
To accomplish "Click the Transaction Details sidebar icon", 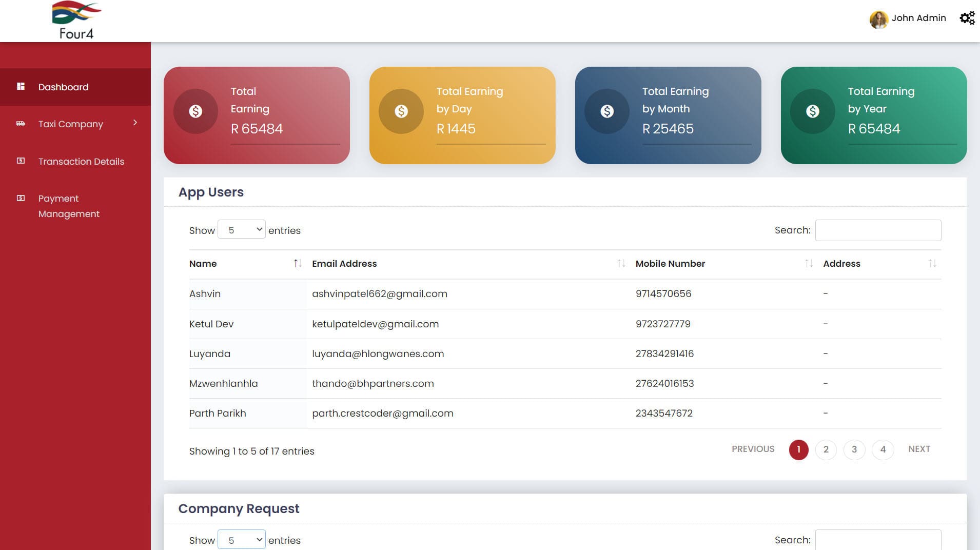I will [x=21, y=161].
